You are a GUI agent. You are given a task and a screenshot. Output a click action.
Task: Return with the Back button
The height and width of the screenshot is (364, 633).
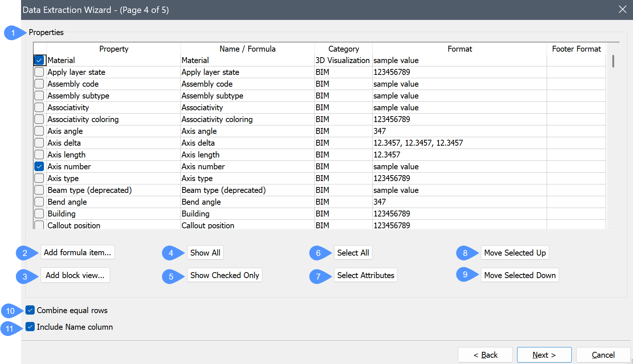[x=485, y=355]
